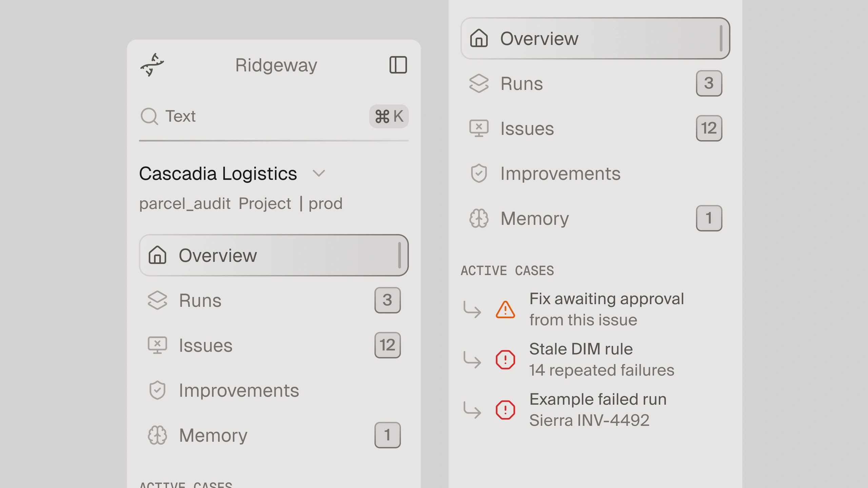Click Memory brain icon above Active Cases list
The height and width of the screenshot is (488, 868).
(479, 218)
